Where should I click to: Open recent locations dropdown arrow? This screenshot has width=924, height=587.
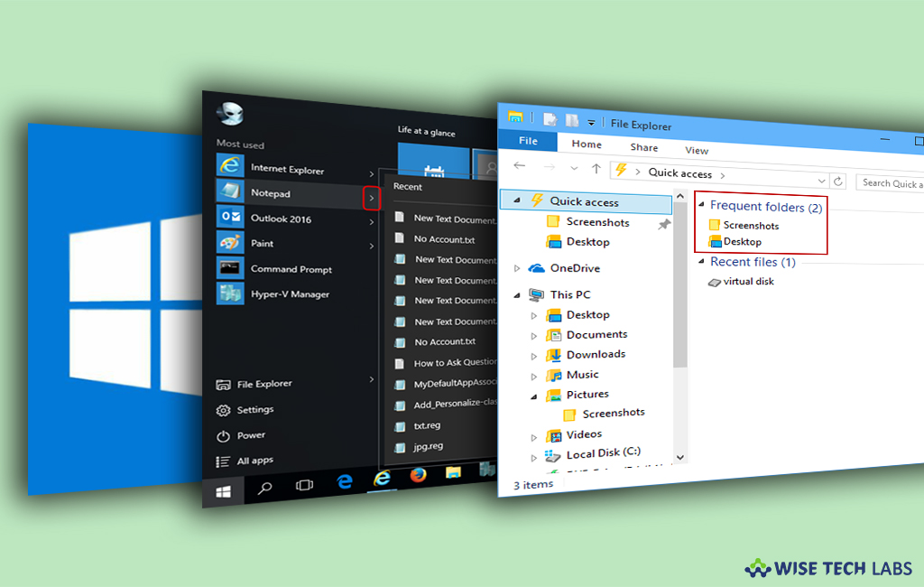[574, 169]
